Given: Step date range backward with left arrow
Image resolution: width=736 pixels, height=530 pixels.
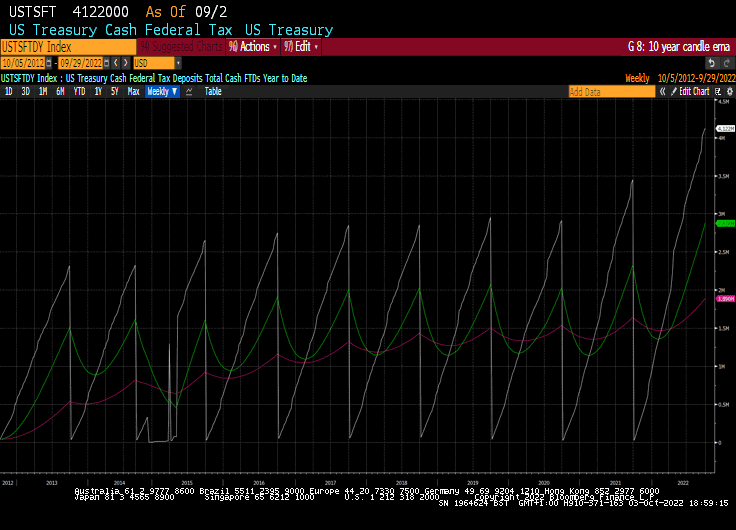Looking at the screenshot, I should [116, 62].
